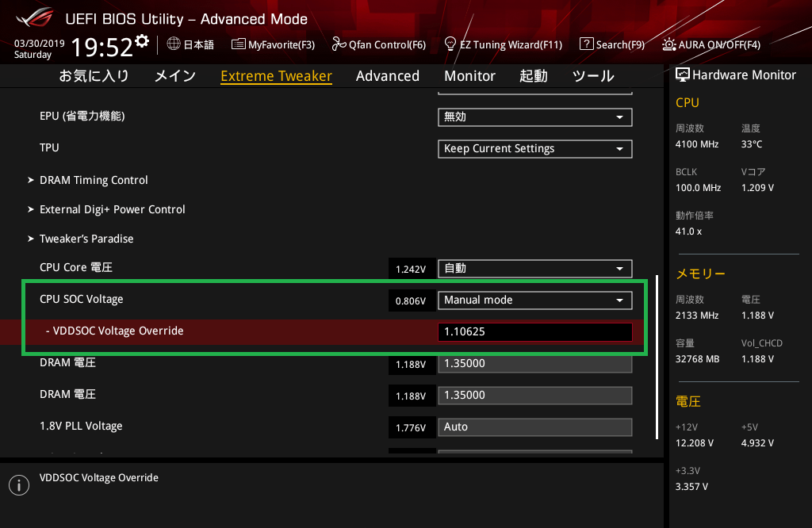Screen dimensions: 812x528
Task: Open CPU SOC Voltage Manual mode dropdown
Action: 534,300
